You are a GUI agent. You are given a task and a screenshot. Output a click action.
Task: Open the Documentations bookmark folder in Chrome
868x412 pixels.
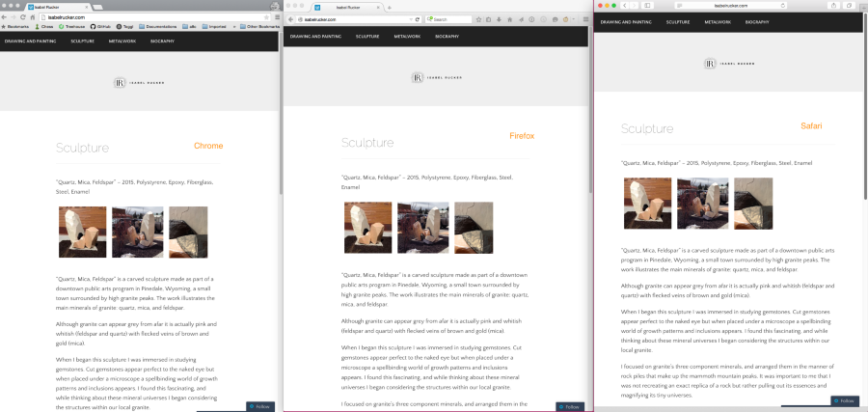pyautogui.click(x=156, y=27)
